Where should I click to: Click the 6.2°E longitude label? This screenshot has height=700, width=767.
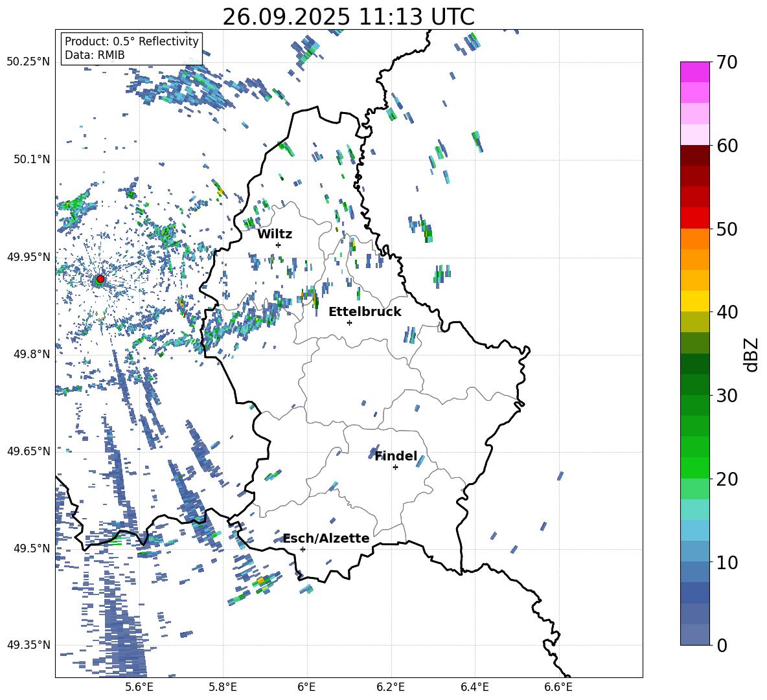pyautogui.click(x=391, y=687)
